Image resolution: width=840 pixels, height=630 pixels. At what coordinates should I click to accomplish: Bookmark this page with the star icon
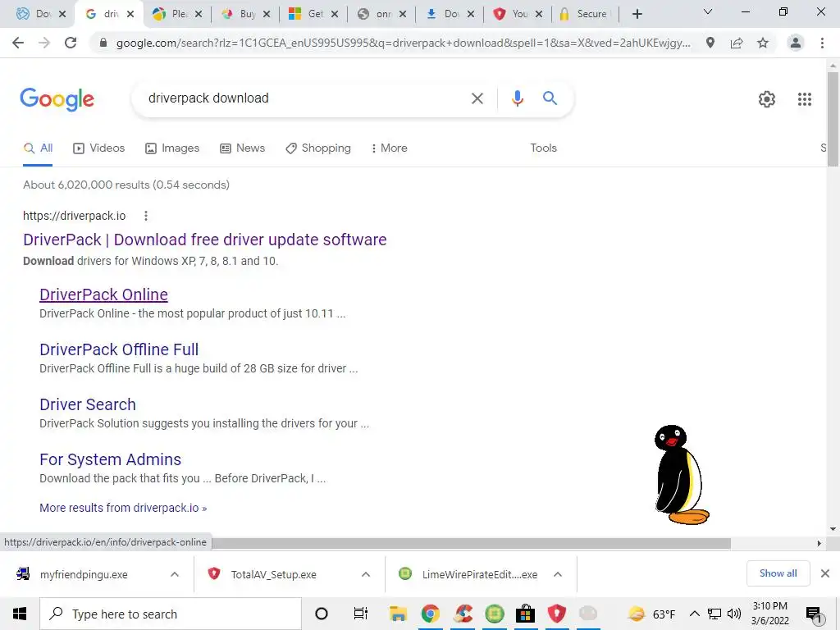click(763, 43)
